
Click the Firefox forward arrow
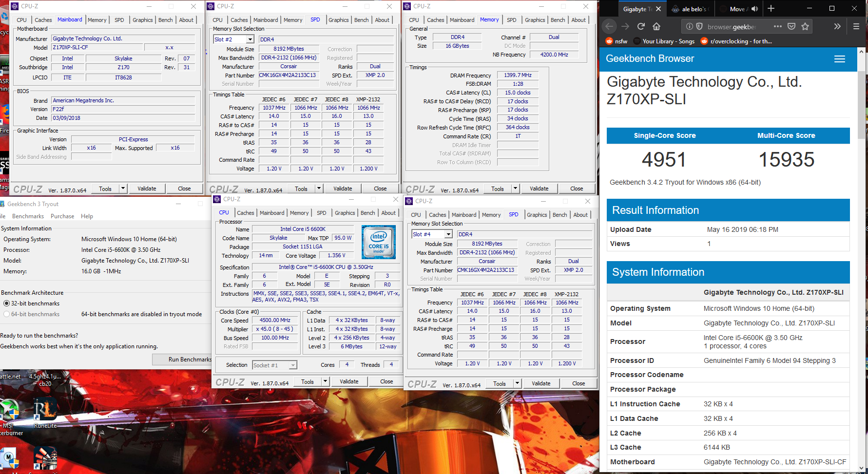pos(625,26)
